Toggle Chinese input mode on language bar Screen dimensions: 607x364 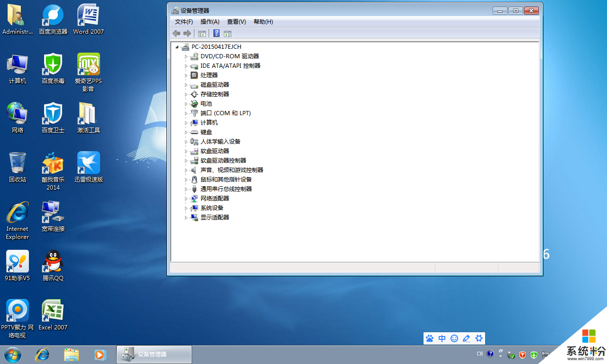[x=442, y=338]
